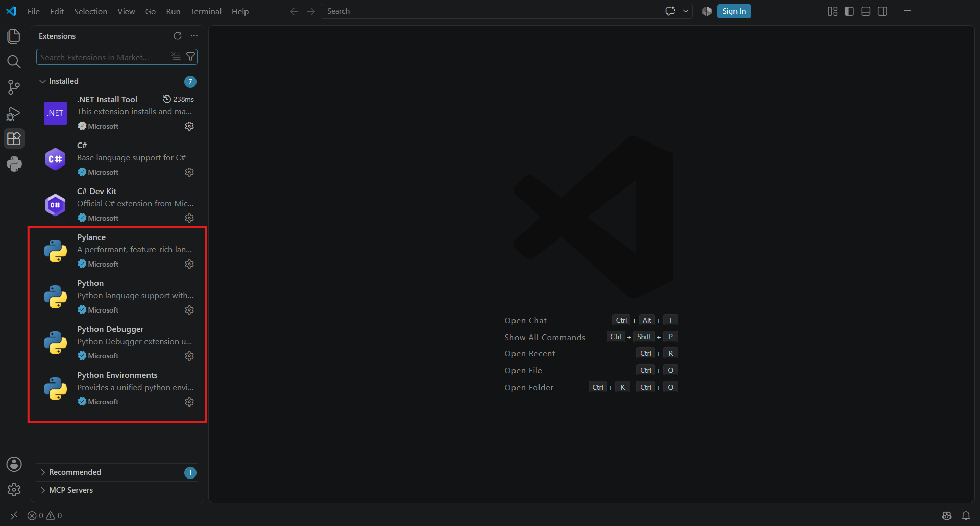Open manage gear for C# Dev Kit
Screen dimensions: 980x526
(189, 218)
